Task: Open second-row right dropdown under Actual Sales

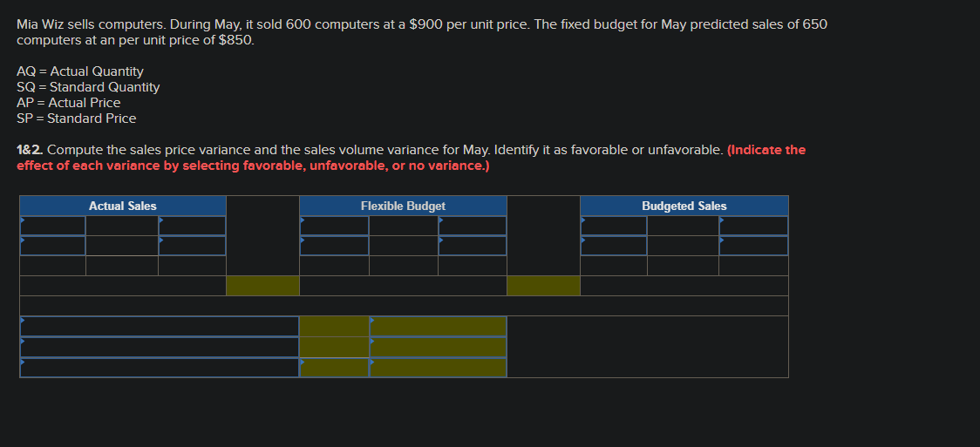Action: 192,246
